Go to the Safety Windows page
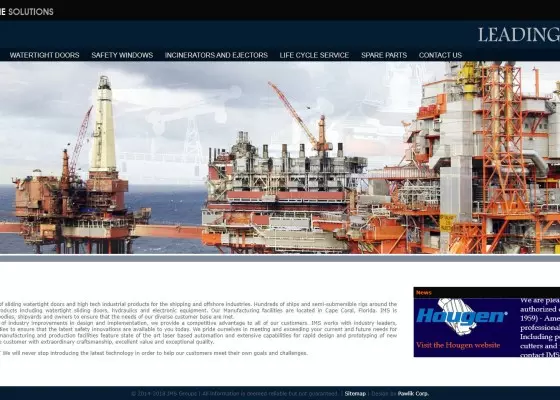 click(x=122, y=55)
